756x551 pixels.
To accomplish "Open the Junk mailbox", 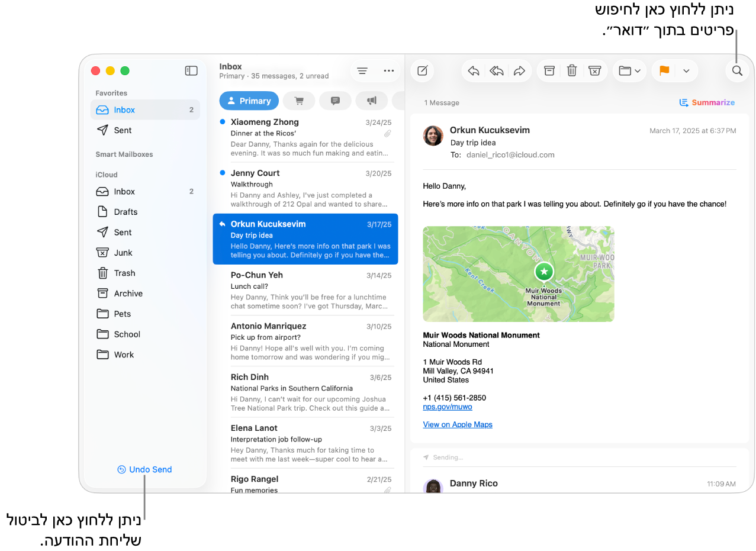I will (x=145, y=253).
